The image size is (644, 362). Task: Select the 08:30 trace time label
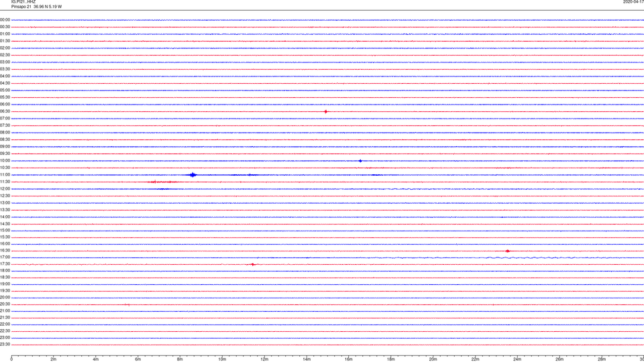[x=5, y=139]
